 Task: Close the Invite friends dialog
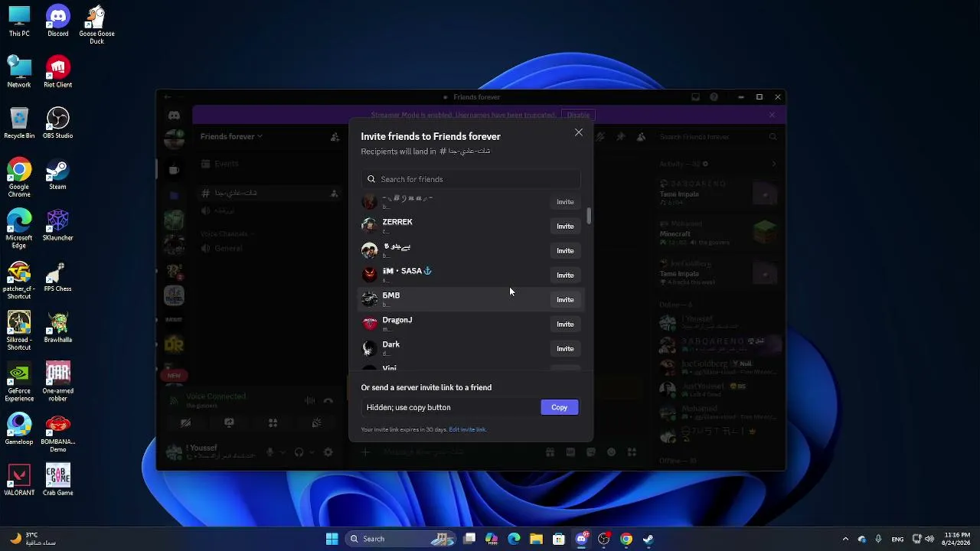tap(579, 132)
